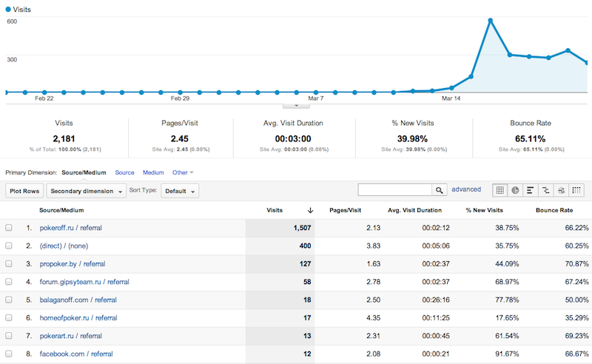Screen dimensions: 592x364
Task: Expand the Other primary dimension menu
Action: point(183,172)
